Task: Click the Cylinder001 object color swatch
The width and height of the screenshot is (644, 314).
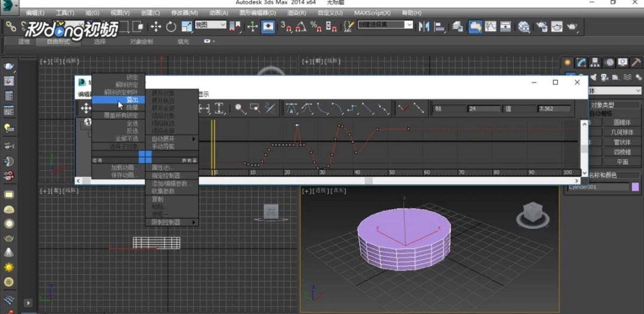Action: point(635,187)
